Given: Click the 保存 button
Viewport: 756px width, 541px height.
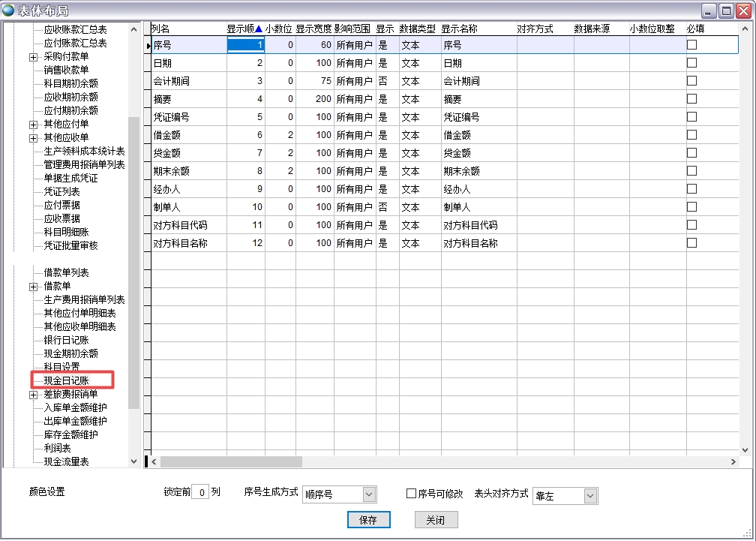Looking at the screenshot, I should click(x=368, y=520).
